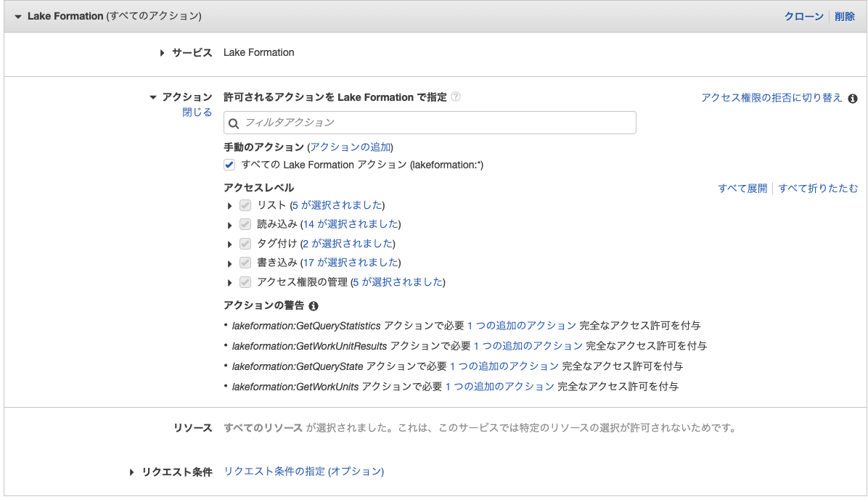The image size is (868, 502).
Task: Expand the リスト access level row
Action: (x=229, y=206)
